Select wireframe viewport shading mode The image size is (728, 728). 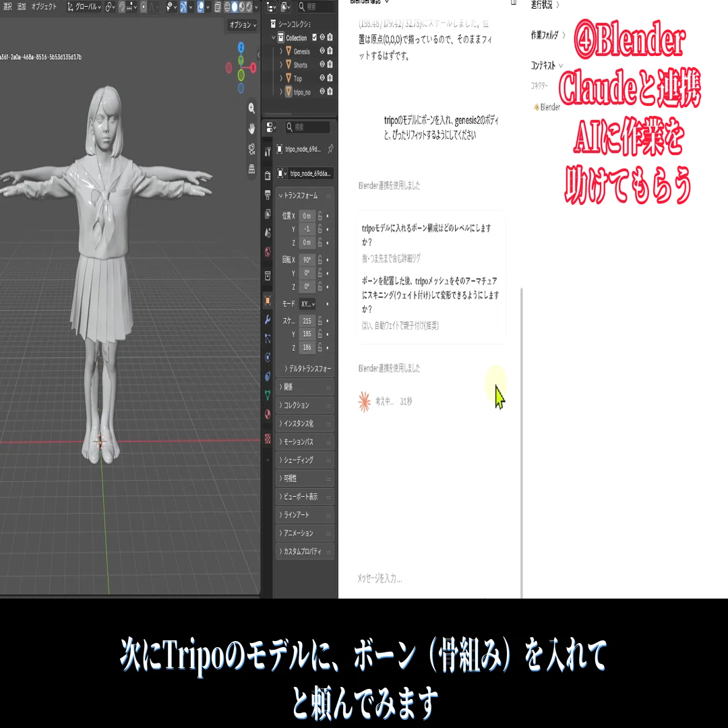coord(227,7)
